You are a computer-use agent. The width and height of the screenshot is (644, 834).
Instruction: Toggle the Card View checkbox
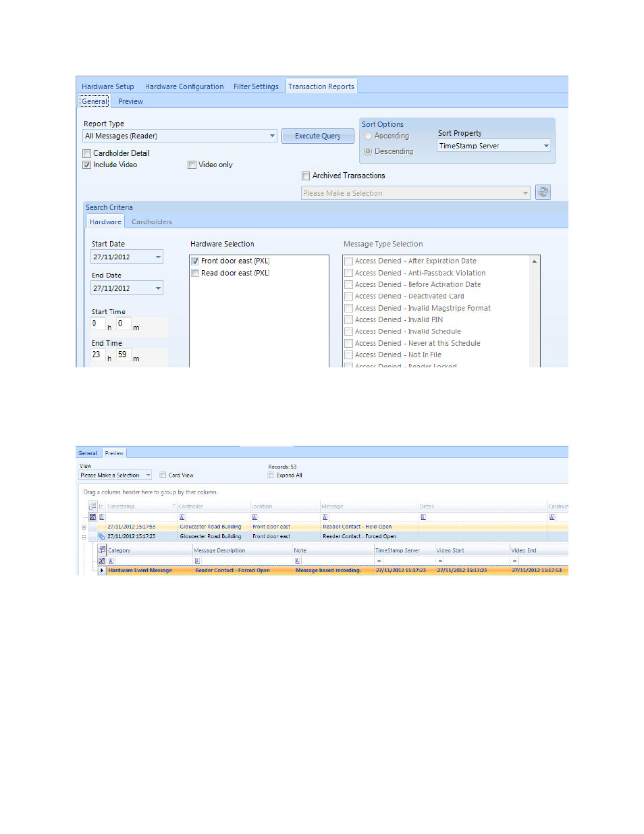(163, 475)
